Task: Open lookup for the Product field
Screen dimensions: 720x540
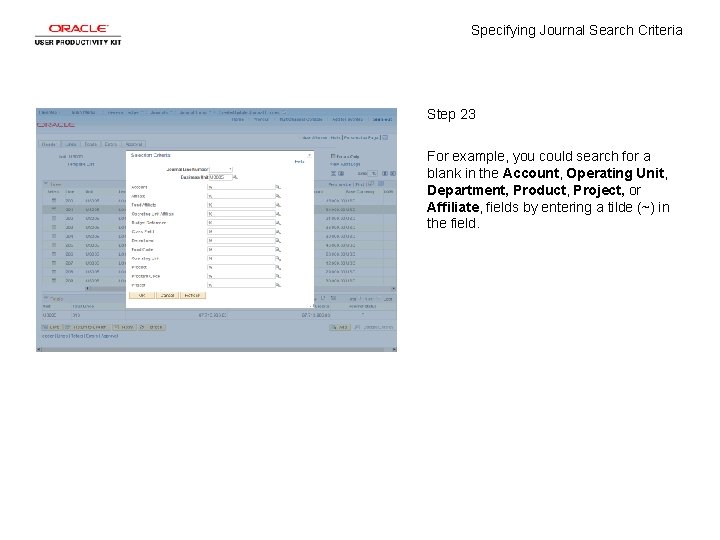Action: (278, 267)
